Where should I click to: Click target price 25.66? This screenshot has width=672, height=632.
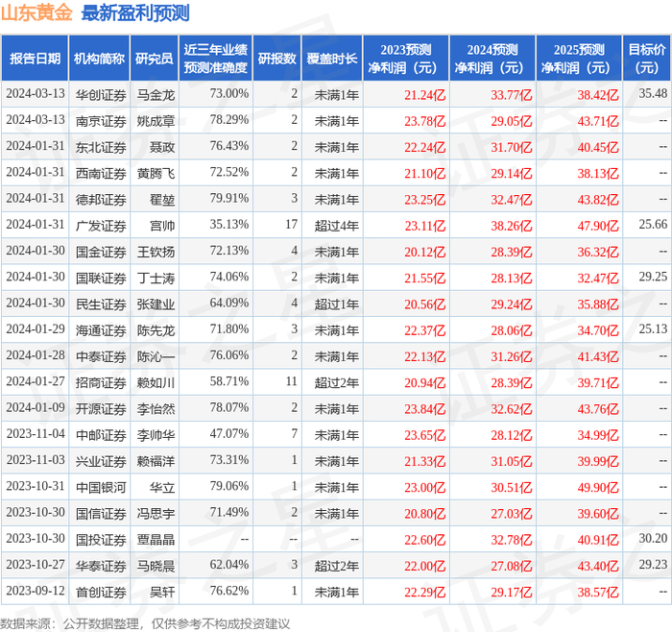(x=653, y=224)
